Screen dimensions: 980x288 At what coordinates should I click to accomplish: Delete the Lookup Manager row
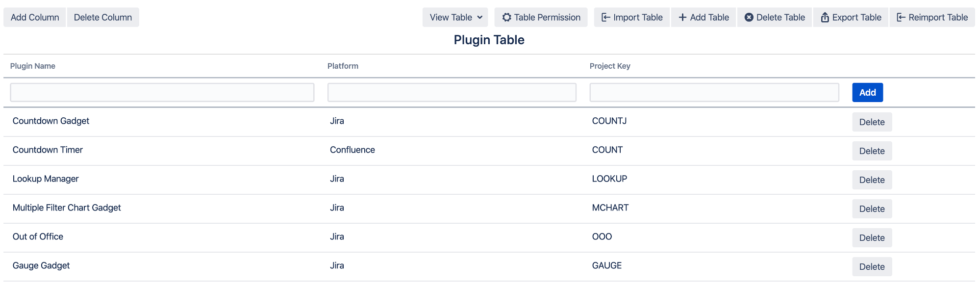(872, 180)
